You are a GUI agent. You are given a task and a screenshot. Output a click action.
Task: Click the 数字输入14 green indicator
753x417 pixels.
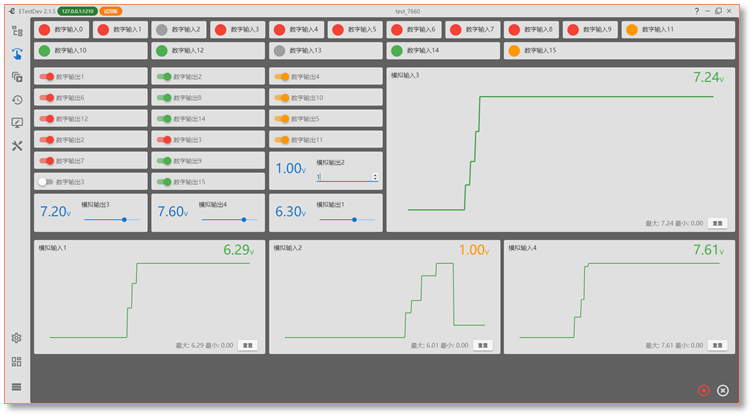(397, 51)
